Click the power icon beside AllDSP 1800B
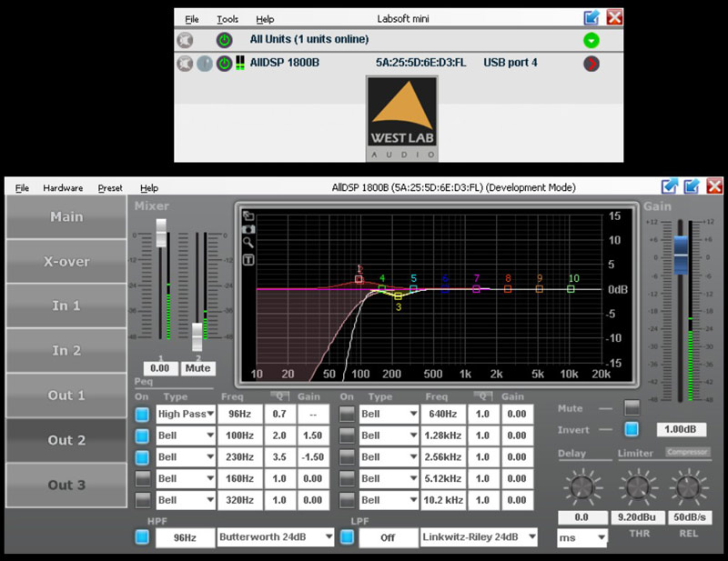Image resolution: width=728 pixels, height=561 pixels. (225, 63)
